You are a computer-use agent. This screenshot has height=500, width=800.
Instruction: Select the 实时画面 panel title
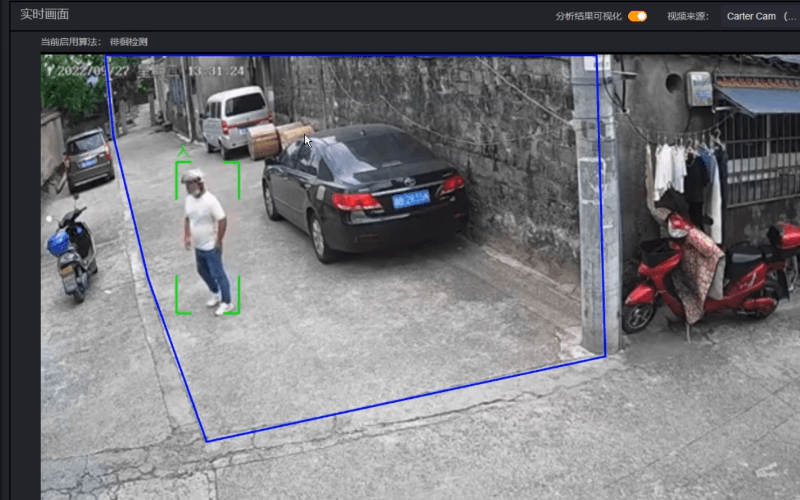click(x=45, y=15)
